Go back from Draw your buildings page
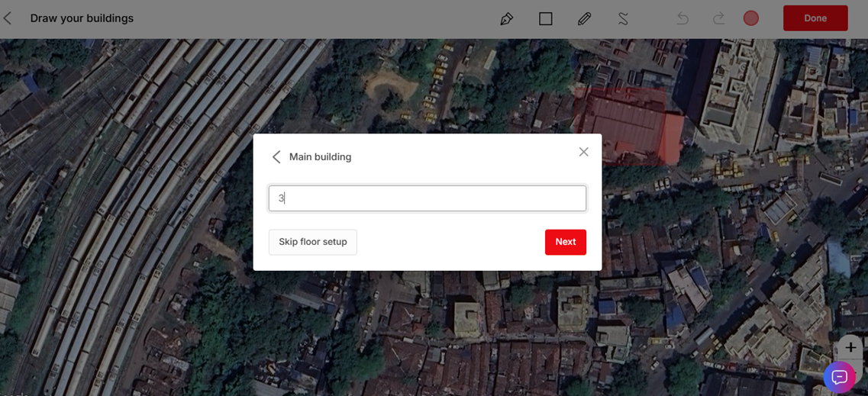The width and height of the screenshot is (868, 396). pos(7,18)
